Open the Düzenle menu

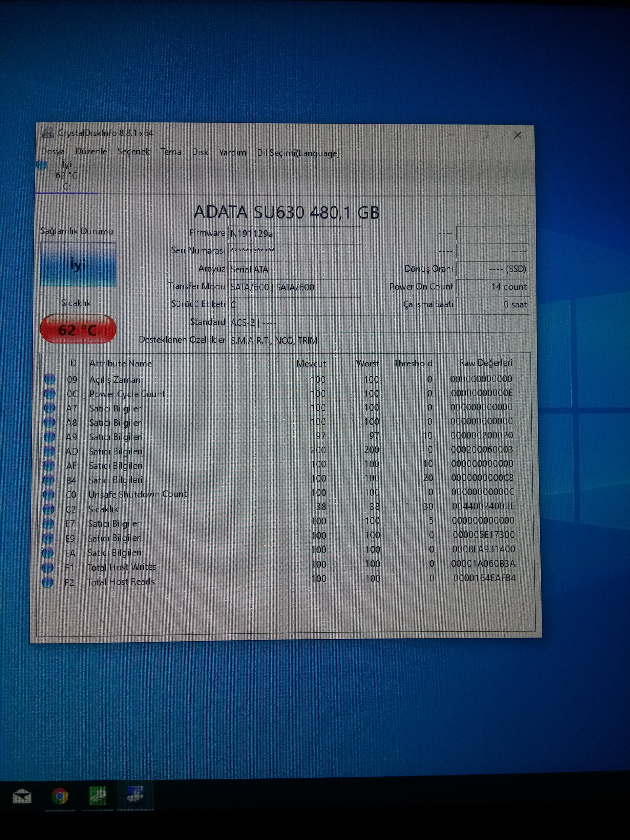point(91,151)
